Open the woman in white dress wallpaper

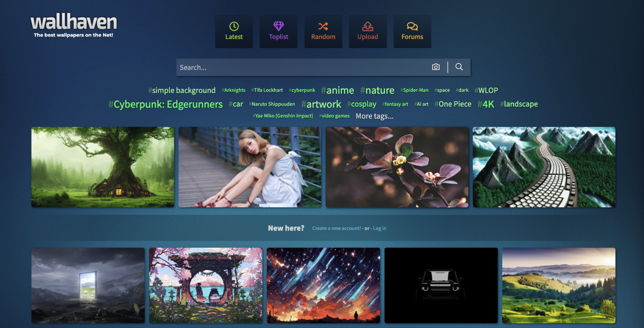pyautogui.click(x=250, y=167)
